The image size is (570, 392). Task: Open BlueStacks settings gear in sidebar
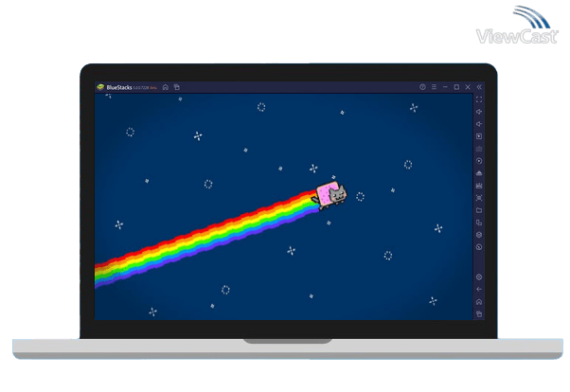[x=479, y=277]
